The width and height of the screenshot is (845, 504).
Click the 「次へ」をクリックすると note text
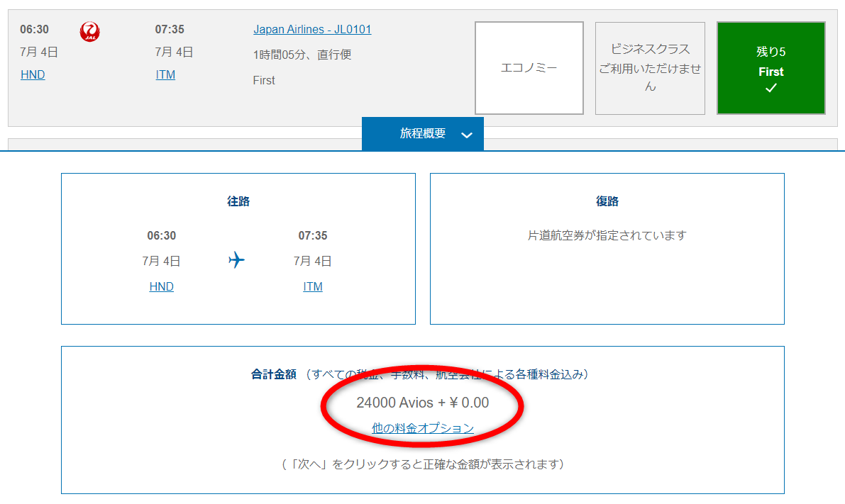(x=423, y=464)
